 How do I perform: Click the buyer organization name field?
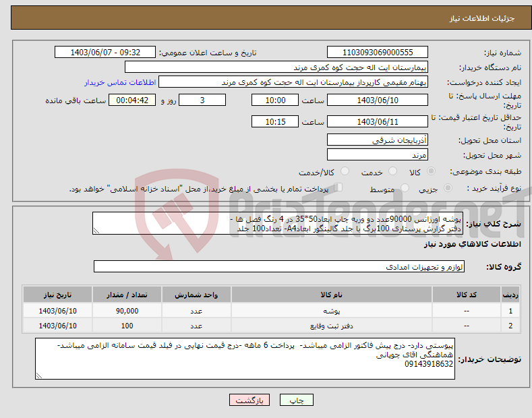(x=276, y=67)
